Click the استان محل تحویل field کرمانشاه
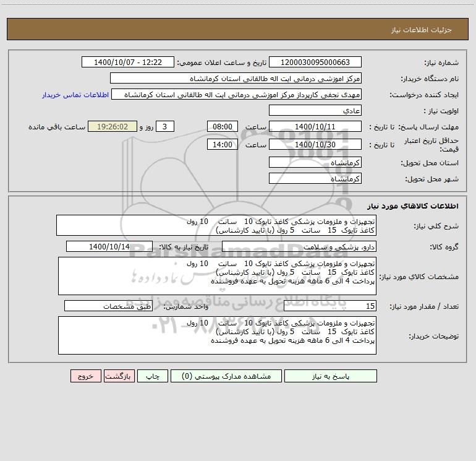Image resolution: width=476 pixels, height=461 pixels. pyautogui.click(x=315, y=163)
